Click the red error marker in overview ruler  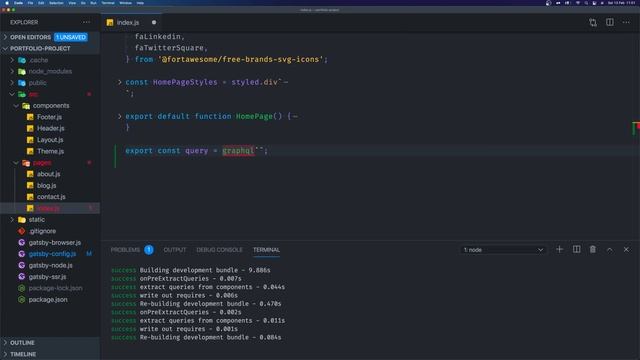pos(637,126)
